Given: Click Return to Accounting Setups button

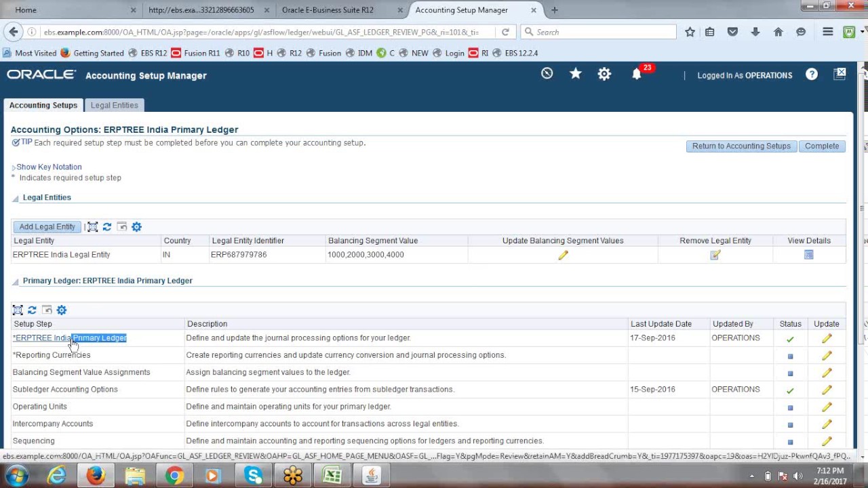Looking at the screenshot, I should (741, 146).
